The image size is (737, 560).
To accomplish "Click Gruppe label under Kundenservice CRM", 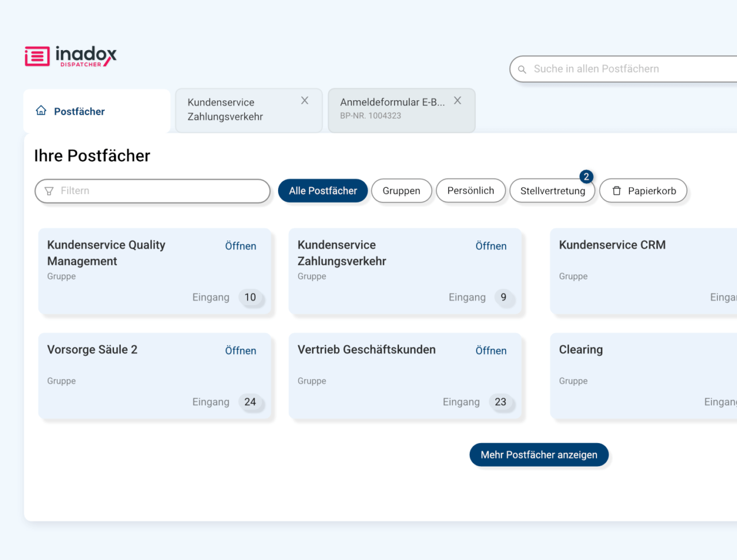I will (x=573, y=276).
